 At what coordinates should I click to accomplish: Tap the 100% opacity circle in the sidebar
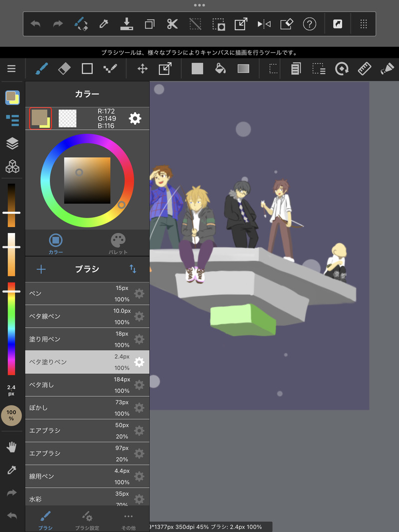[11, 415]
